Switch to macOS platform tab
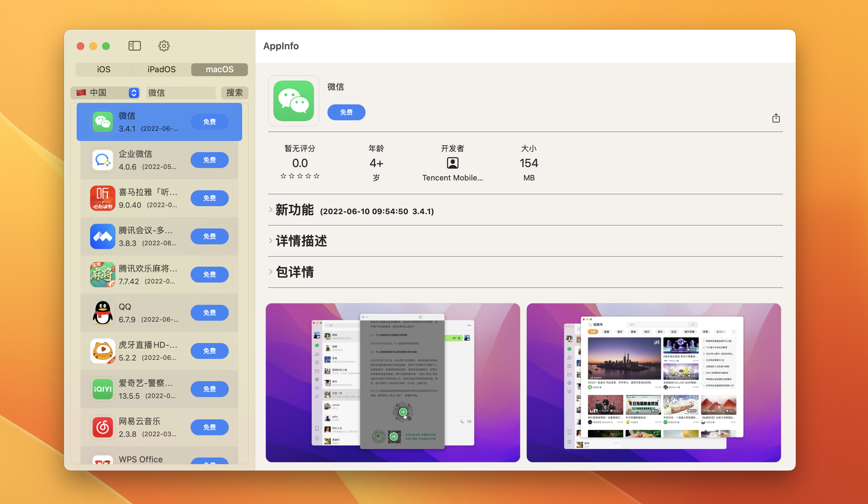 tap(220, 69)
